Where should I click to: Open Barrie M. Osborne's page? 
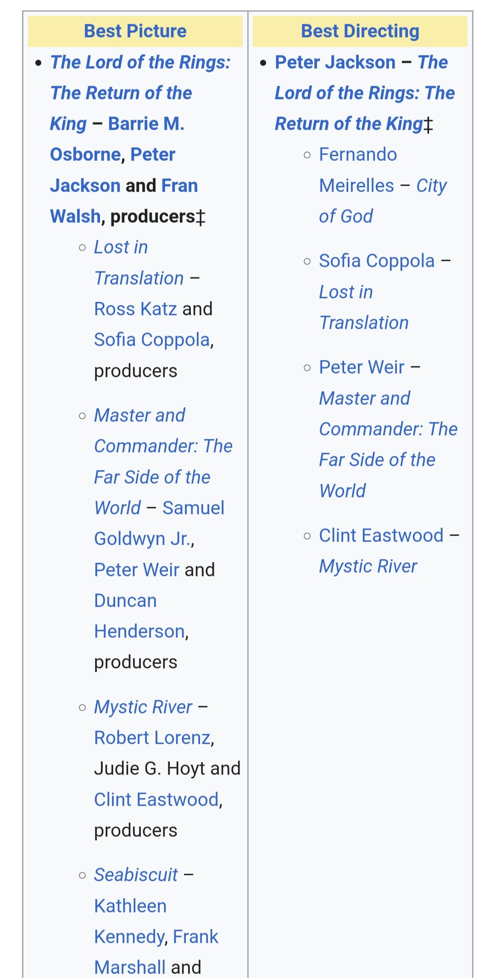pyautogui.click(x=146, y=124)
